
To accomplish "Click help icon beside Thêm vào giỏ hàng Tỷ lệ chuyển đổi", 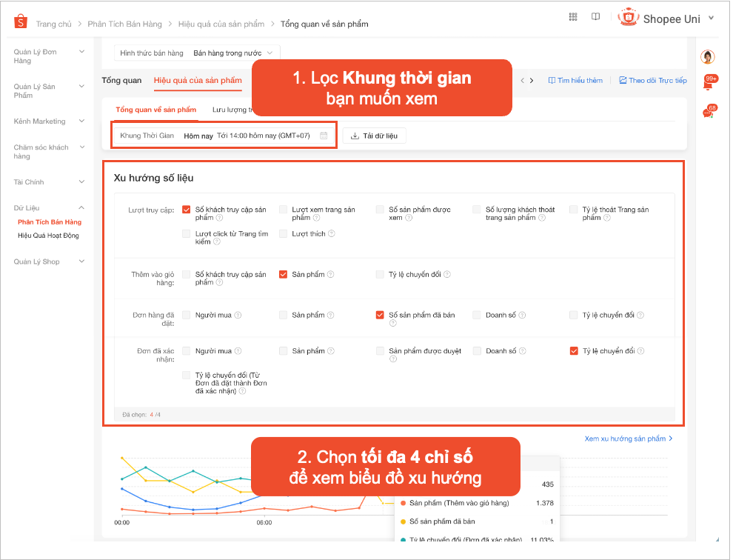I will tap(447, 275).
